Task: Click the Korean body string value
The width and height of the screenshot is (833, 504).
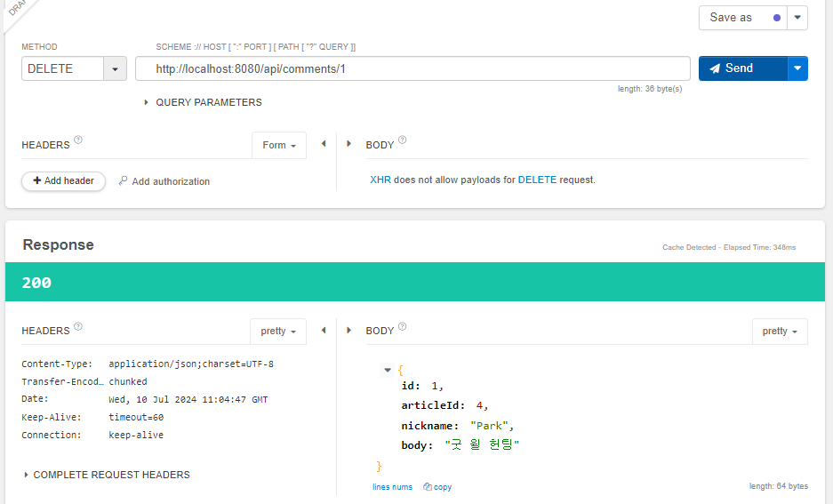Action: pyautogui.click(x=482, y=445)
